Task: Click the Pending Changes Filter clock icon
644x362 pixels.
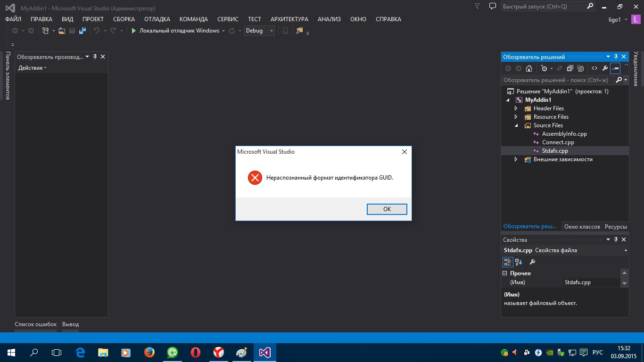Action: [544, 68]
